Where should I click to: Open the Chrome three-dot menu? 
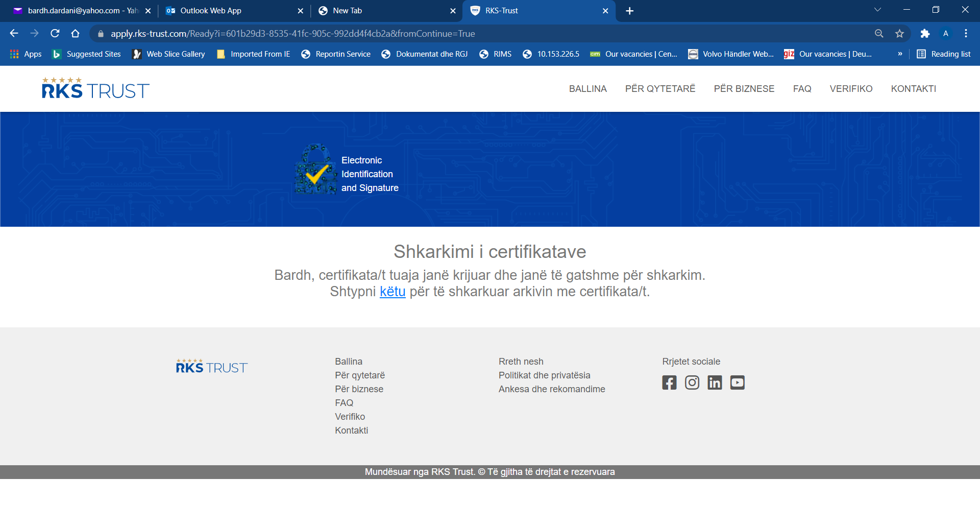click(x=966, y=33)
